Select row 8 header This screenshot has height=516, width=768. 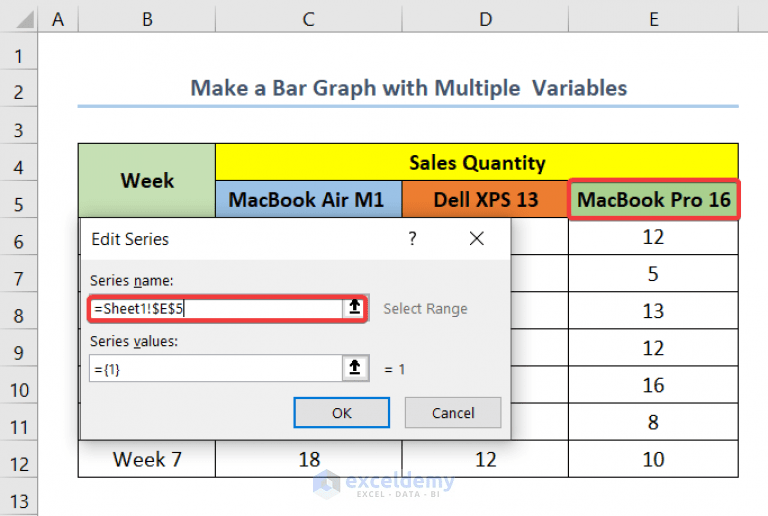pos(19,311)
